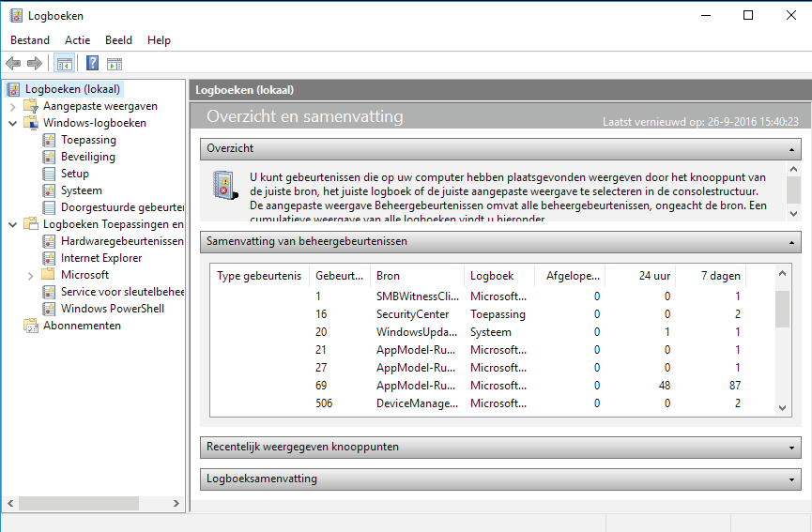Expand the Aangepaste weergaven node
The height and width of the screenshot is (532, 812).
[13, 106]
